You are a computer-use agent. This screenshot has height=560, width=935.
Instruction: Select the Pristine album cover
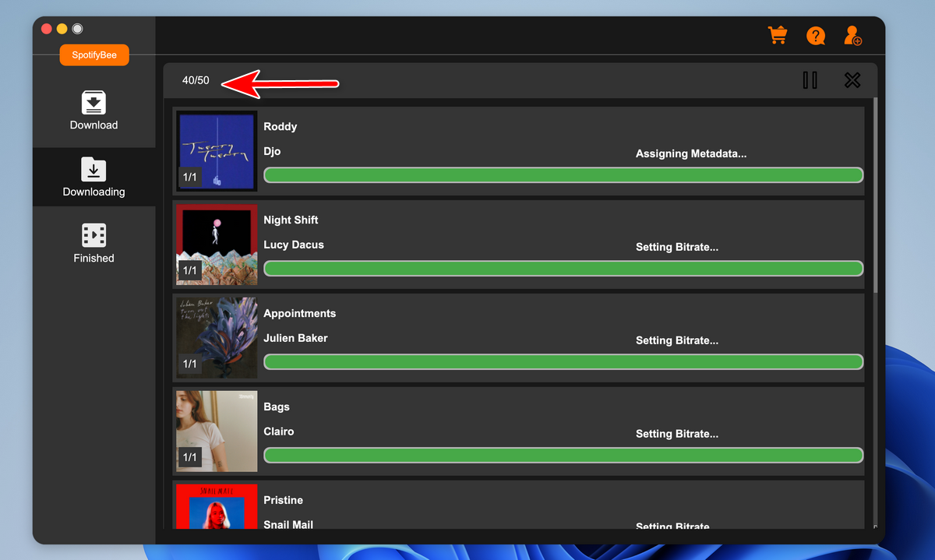[217, 507]
